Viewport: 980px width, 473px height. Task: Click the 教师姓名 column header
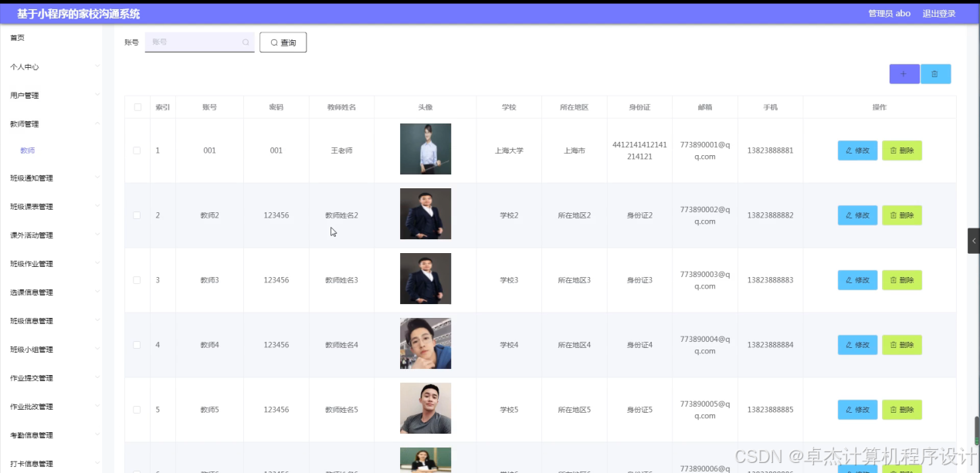coord(341,107)
